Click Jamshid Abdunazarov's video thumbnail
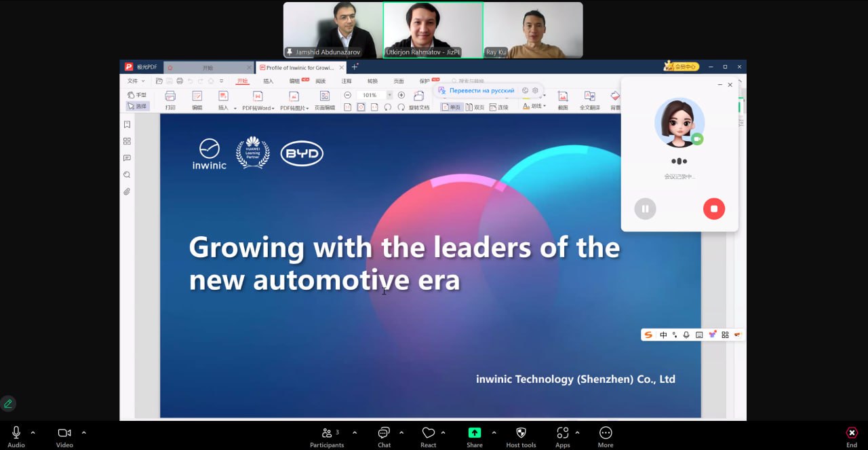 [332, 30]
